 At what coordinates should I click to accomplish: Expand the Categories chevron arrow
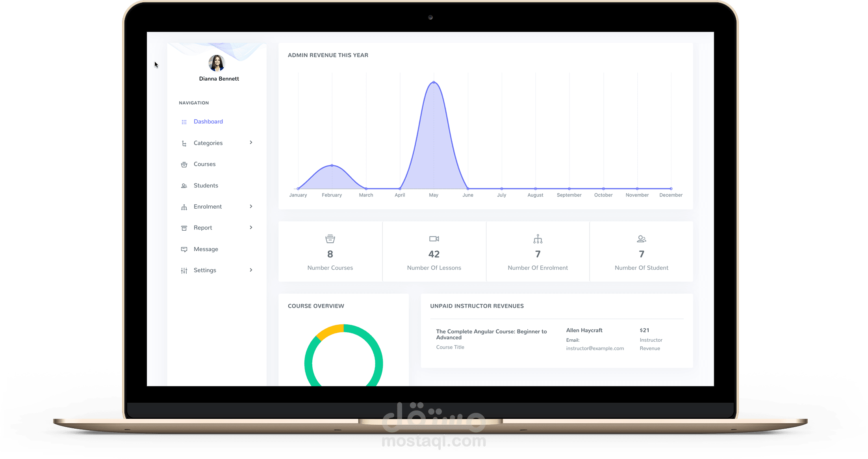coord(251,143)
